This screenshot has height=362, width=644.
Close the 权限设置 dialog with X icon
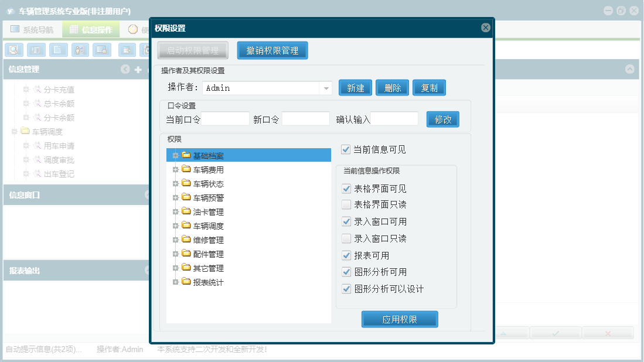pyautogui.click(x=485, y=28)
